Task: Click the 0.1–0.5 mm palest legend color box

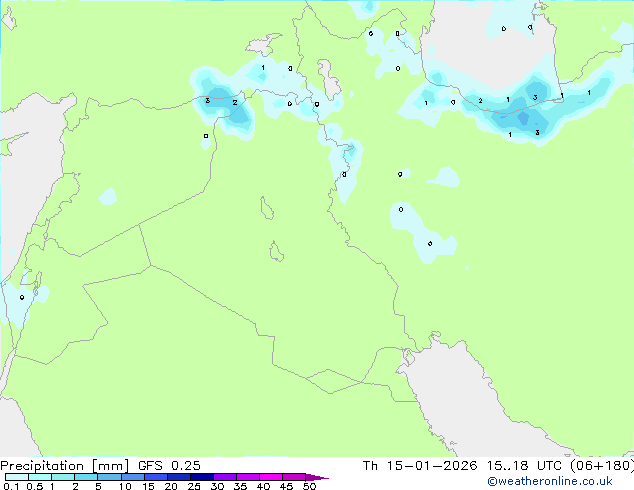Action: point(17,477)
